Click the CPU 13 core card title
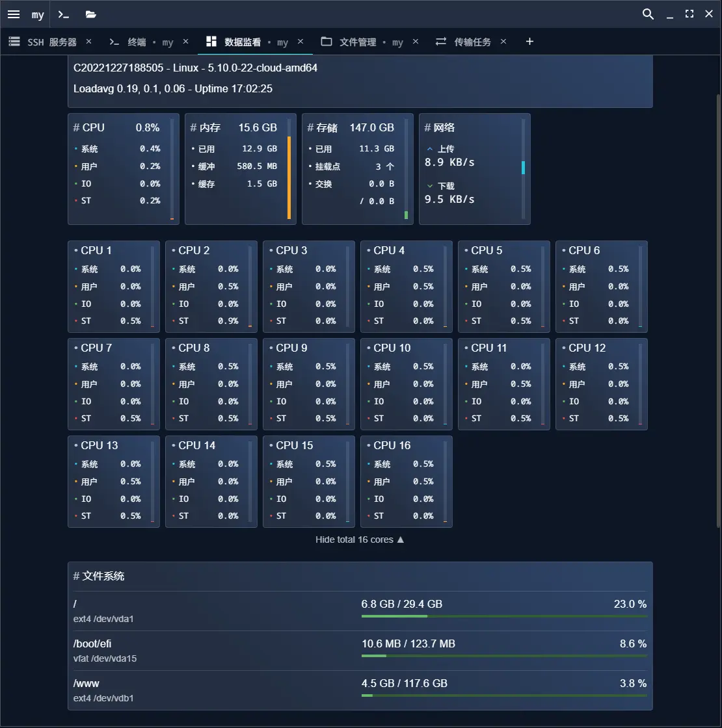Image resolution: width=722 pixels, height=728 pixels. [x=100, y=445]
